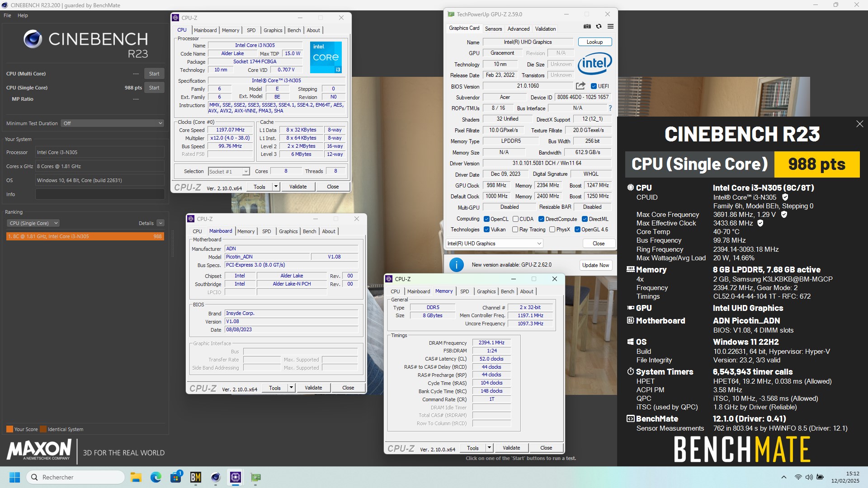Switch to Advanced tab in GPU-Z

(x=518, y=28)
